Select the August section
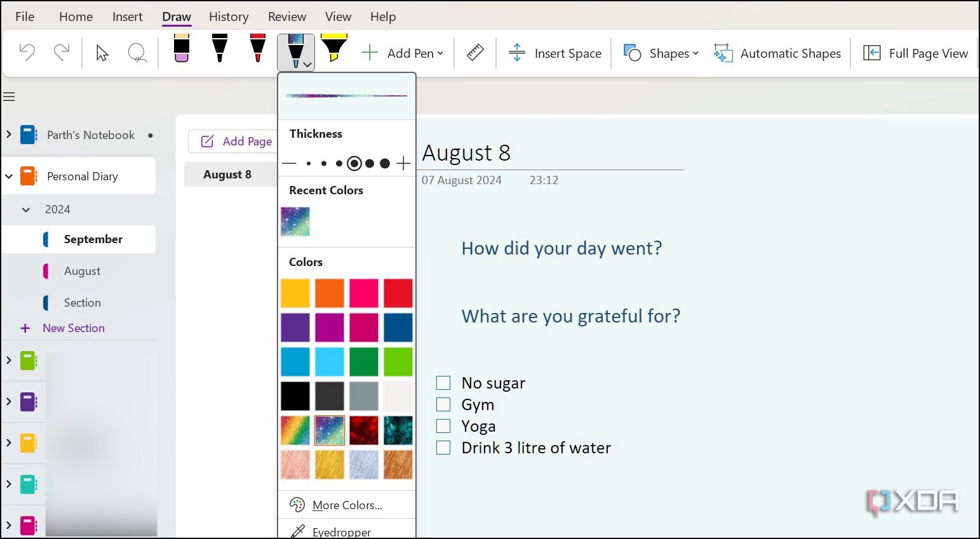Image resolution: width=980 pixels, height=539 pixels. (x=82, y=271)
